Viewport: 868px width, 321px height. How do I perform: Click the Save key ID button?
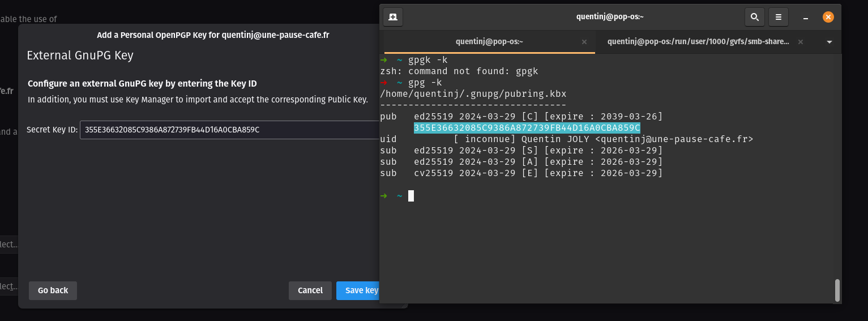pos(358,290)
